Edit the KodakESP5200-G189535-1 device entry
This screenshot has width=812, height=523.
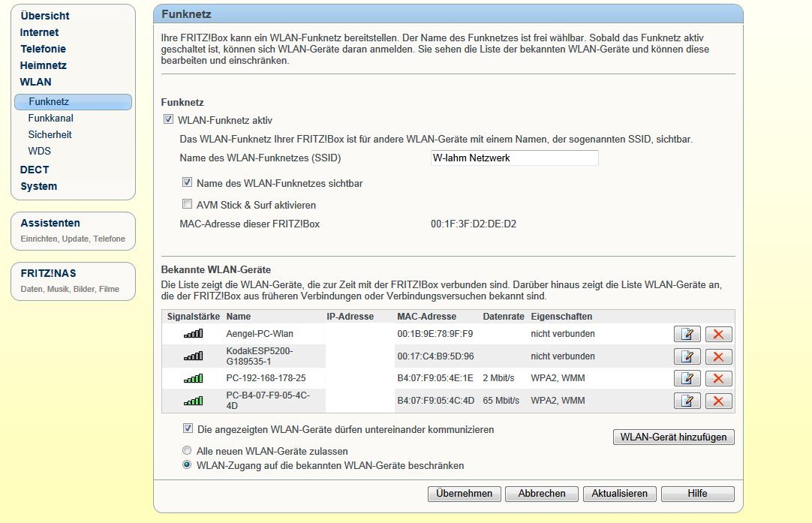687,356
